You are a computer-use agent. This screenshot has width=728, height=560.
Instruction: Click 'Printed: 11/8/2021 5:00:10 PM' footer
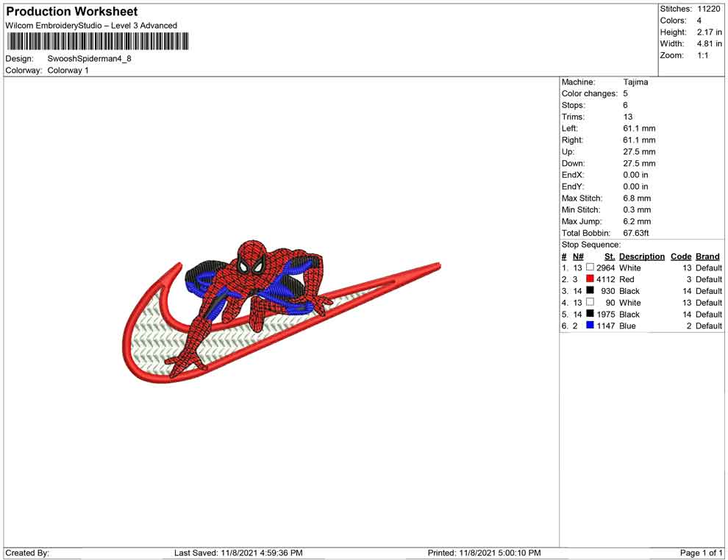point(485,553)
